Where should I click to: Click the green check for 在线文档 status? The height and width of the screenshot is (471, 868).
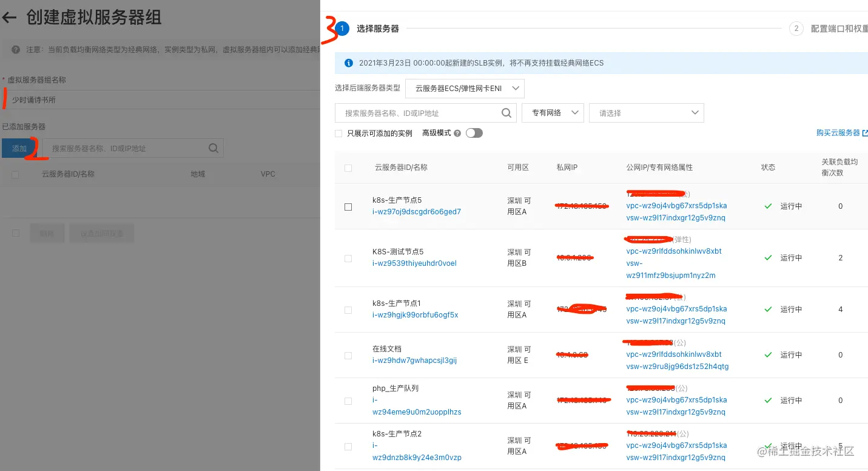(x=768, y=354)
